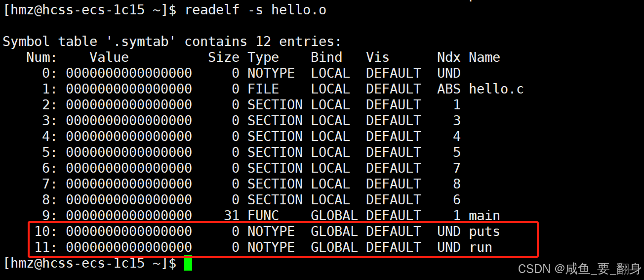Click the "UND" index in the puts row
Screen dimensions: 644x280
point(449,232)
